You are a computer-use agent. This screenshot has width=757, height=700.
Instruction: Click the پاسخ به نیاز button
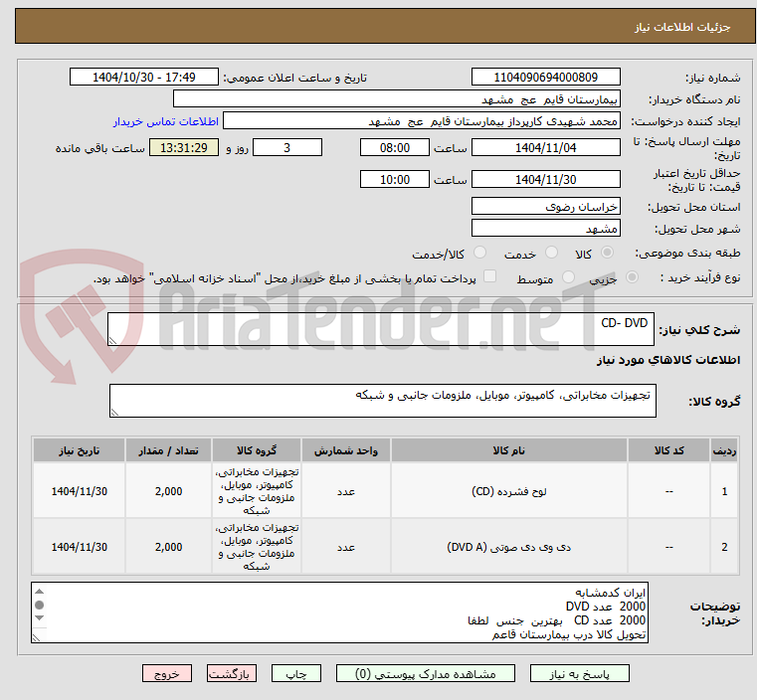click(579, 673)
